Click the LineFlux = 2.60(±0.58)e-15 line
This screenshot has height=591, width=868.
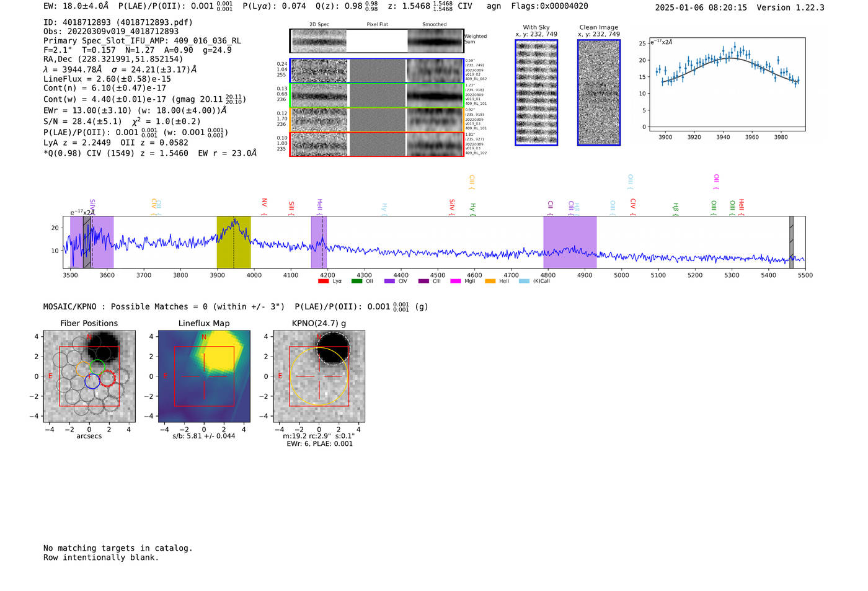pos(107,79)
